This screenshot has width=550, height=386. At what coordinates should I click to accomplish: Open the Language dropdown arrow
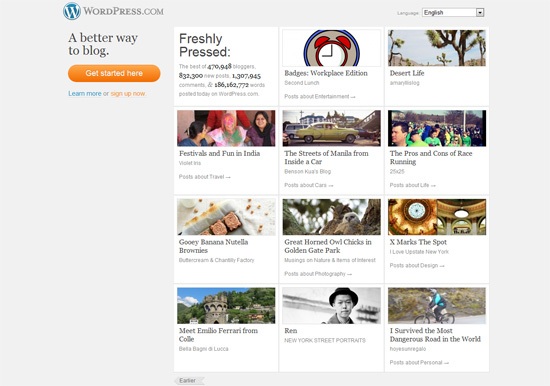click(x=480, y=13)
